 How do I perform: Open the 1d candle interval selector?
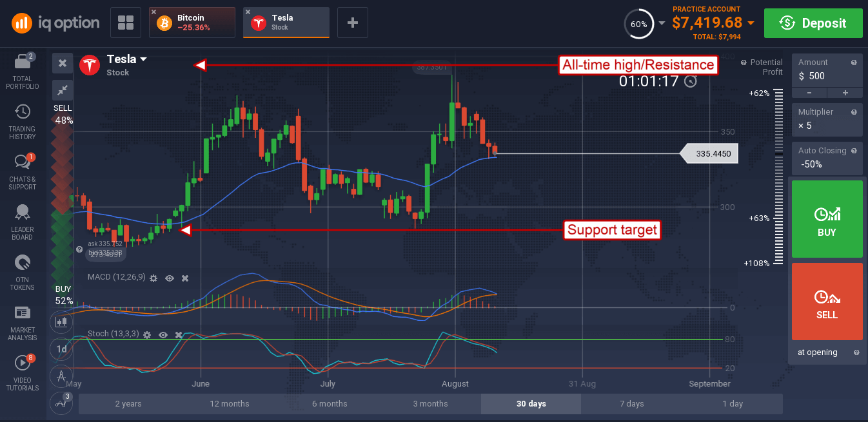click(62, 349)
